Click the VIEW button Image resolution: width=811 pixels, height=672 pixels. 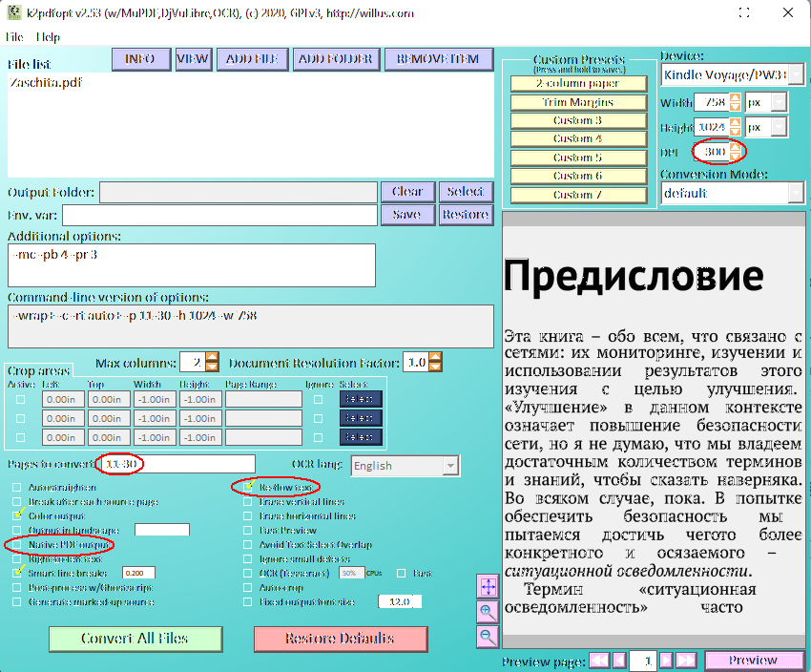click(193, 59)
